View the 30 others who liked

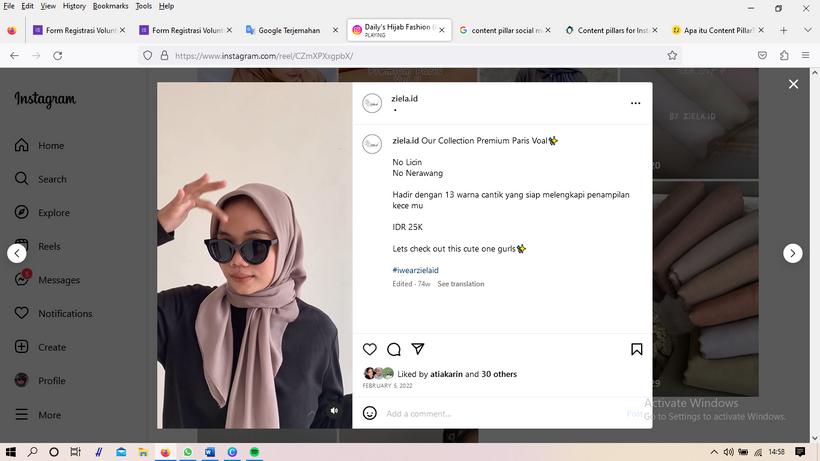coord(499,374)
